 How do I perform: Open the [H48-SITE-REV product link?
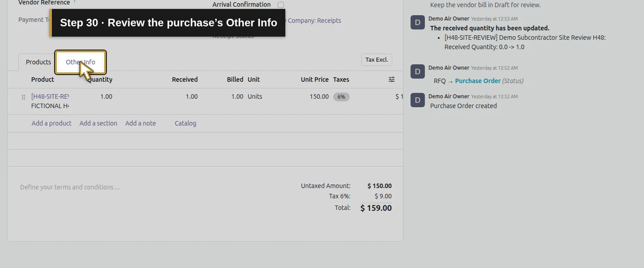point(50,96)
